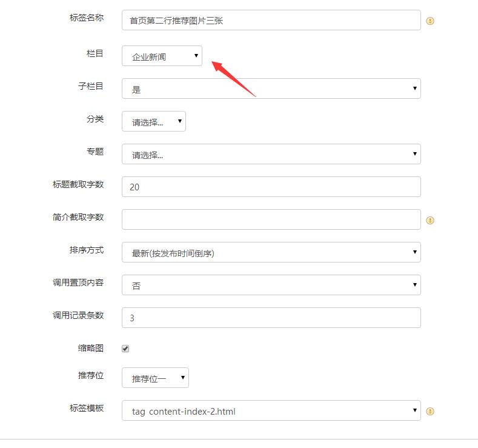Click info icon beside 标签模板 dropdown
The height and width of the screenshot is (448, 478).
[x=430, y=411]
